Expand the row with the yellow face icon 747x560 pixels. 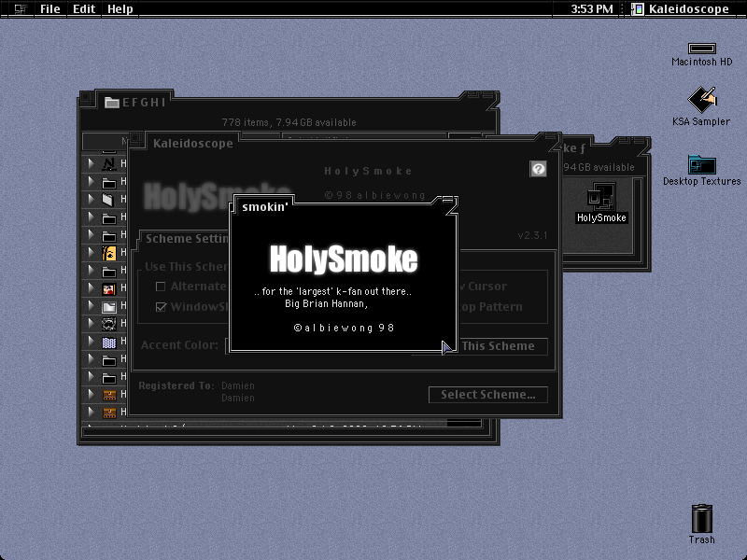tap(91, 252)
